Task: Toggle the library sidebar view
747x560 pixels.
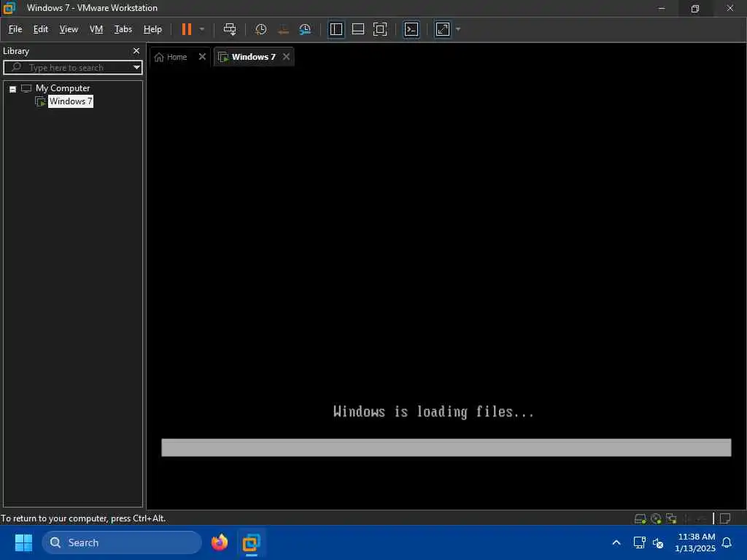Action: (336, 29)
